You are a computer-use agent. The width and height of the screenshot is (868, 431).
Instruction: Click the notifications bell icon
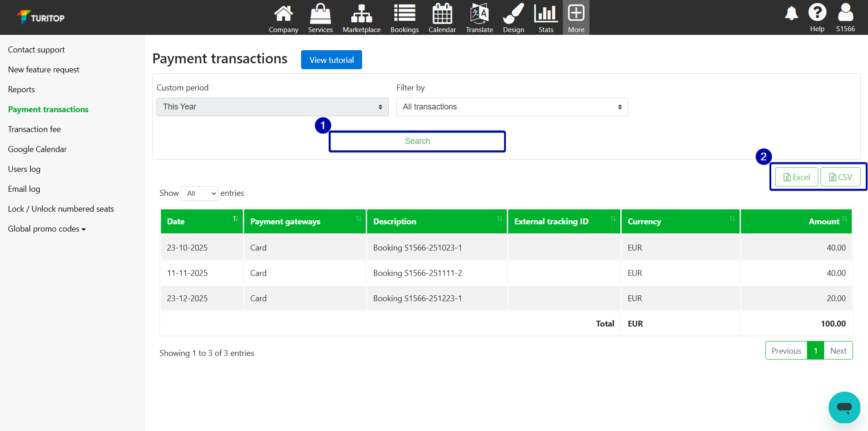tap(791, 14)
